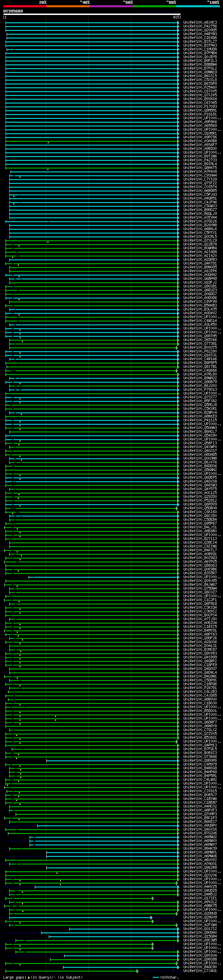Open the UniRef100_A4RYN3 entry
This screenshot has width=223, height=980.
tap(200, 34)
